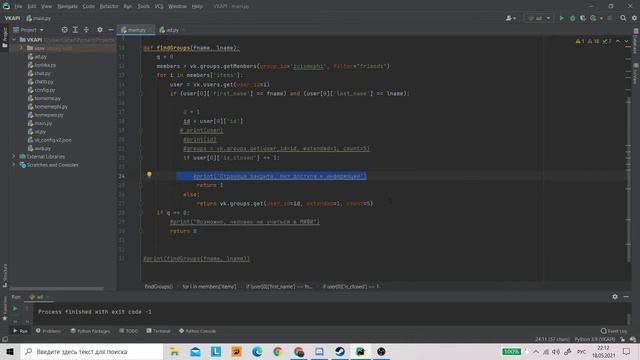Open Run panel settings gear
Viewport: 640px width, 360px height.
pyautogui.click(x=615, y=297)
